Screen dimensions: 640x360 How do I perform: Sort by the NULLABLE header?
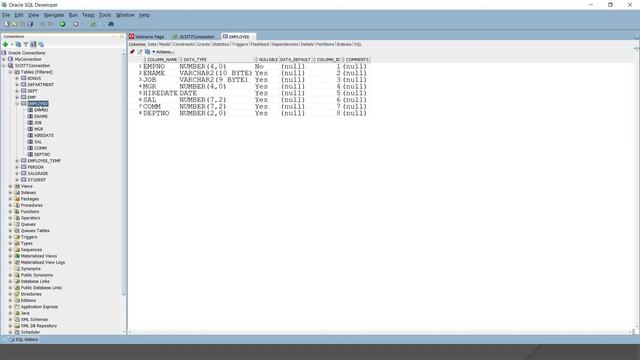click(x=268, y=60)
